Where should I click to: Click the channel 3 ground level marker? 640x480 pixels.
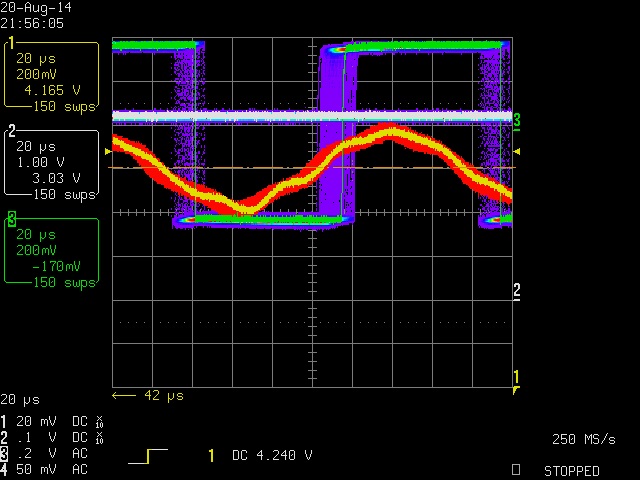click(517, 122)
